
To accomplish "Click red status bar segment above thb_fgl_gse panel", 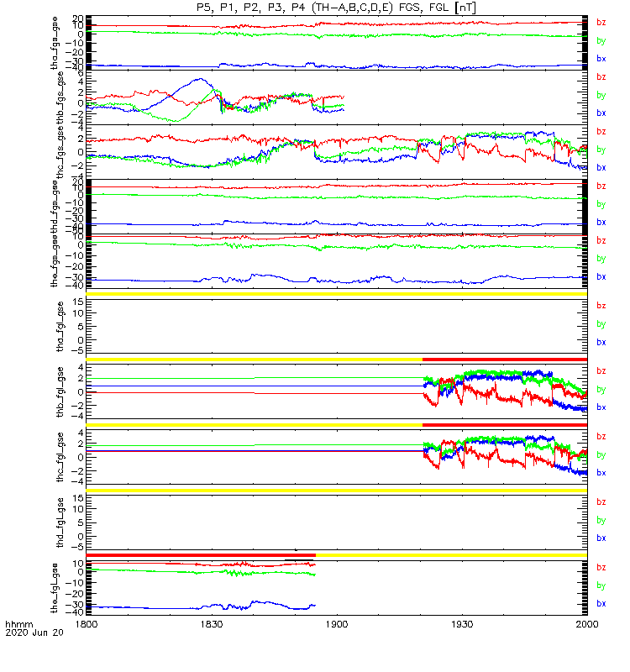I will click(x=505, y=360).
